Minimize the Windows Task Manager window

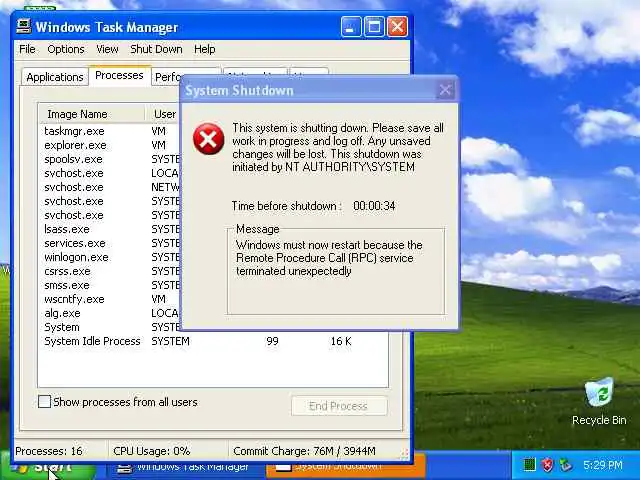pos(351,27)
